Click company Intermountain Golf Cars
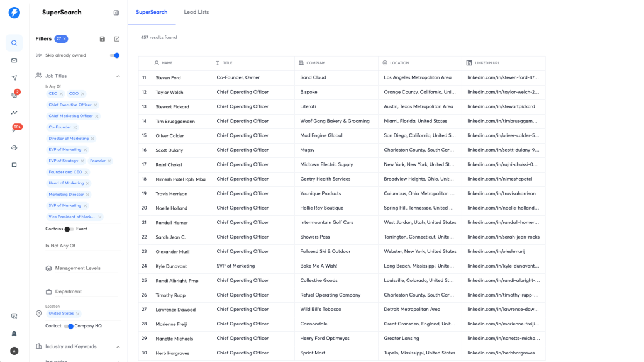Viewport: 644px width, 362px height. [326, 222]
